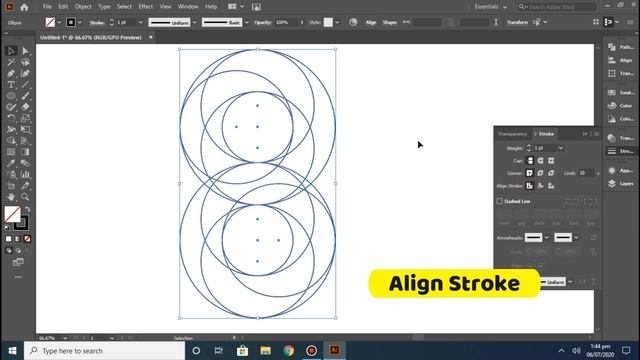Open the Effect menu
Screen dimensions: 640x360
pyautogui.click(x=146, y=7)
